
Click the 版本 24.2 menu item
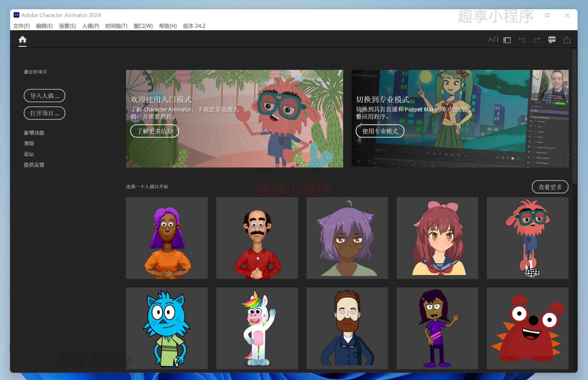[x=194, y=26]
